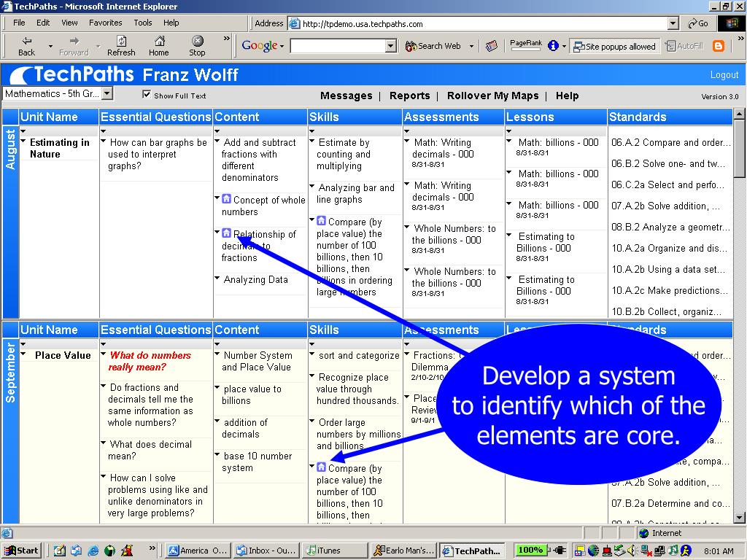Screen dimensions: 747x560
Task: Open the Messages link
Action: [347, 96]
